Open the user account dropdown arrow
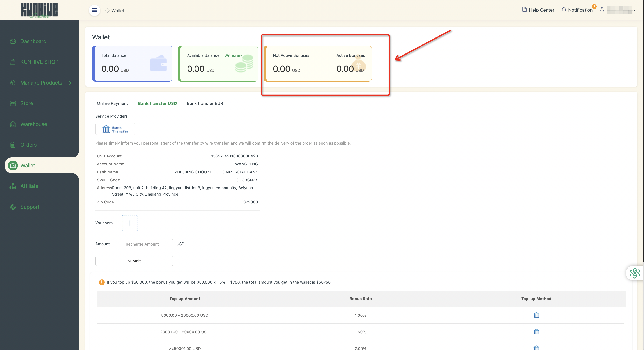Viewport: 644px width, 350px height. coord(635,10)
